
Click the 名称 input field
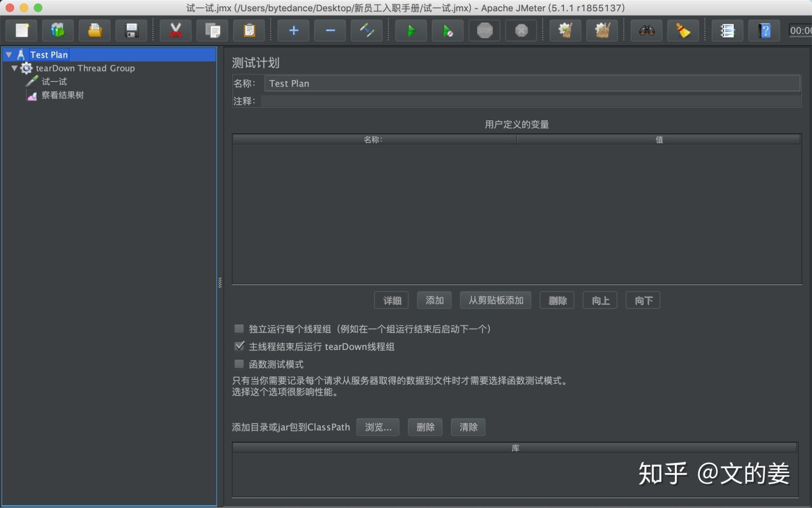(x=532, y=83)
